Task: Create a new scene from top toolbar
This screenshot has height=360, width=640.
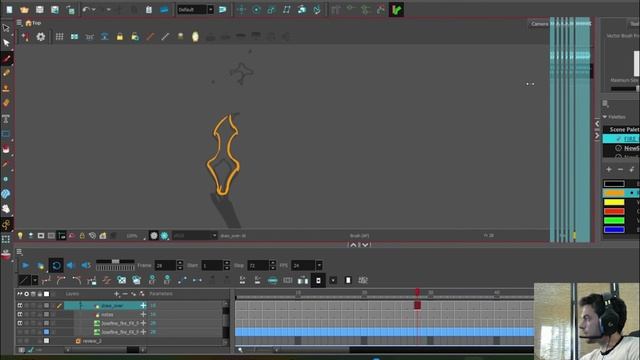Action: [x=9, y=9]
